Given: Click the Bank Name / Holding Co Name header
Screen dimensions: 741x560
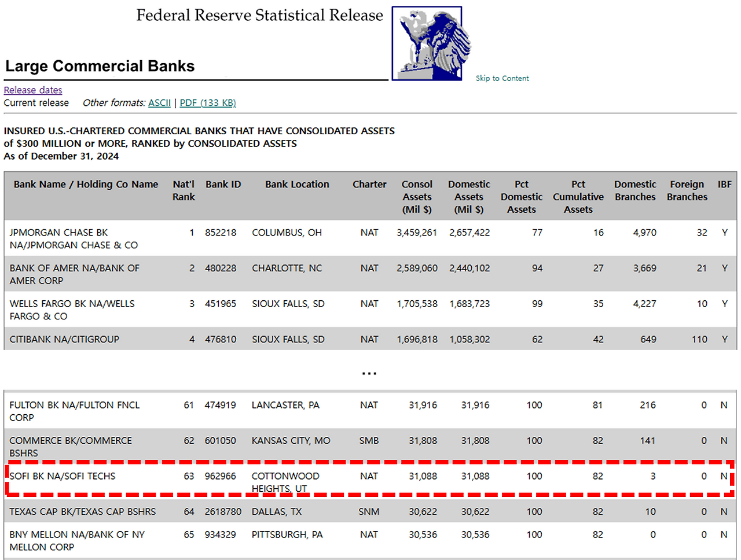Looking at the screenshot, I should [86, 184].
